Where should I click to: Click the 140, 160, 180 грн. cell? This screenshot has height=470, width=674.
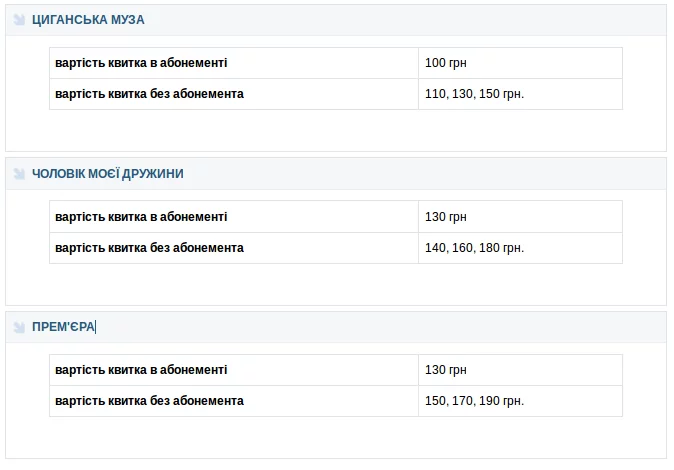coord(474,248)
